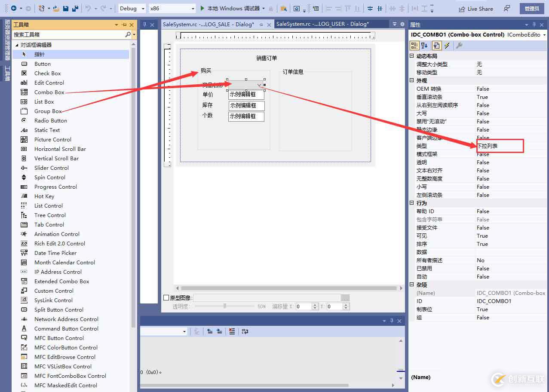Click the wrench icon in the Properties panel
This screenshot has width=549, height=392.
pos(459,46)
